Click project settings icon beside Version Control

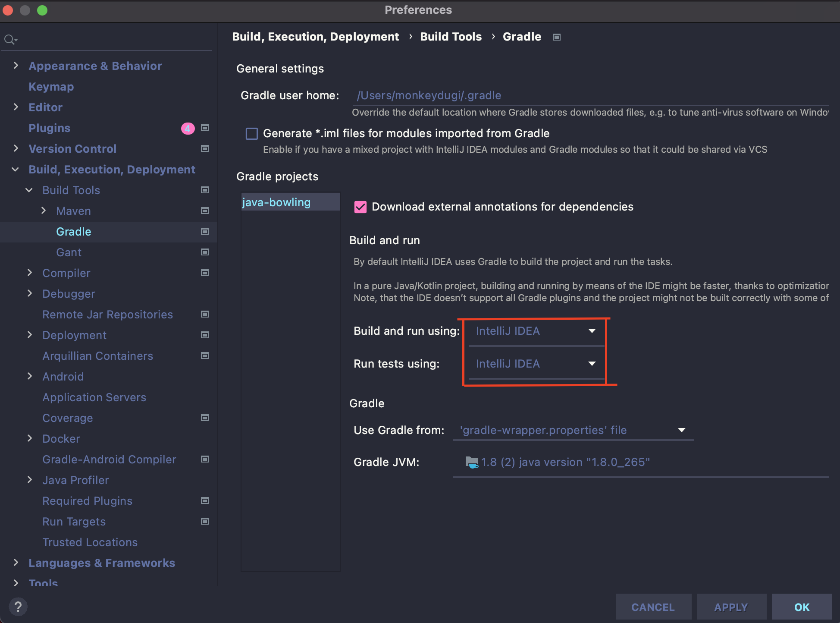click(x=205, y=148)
